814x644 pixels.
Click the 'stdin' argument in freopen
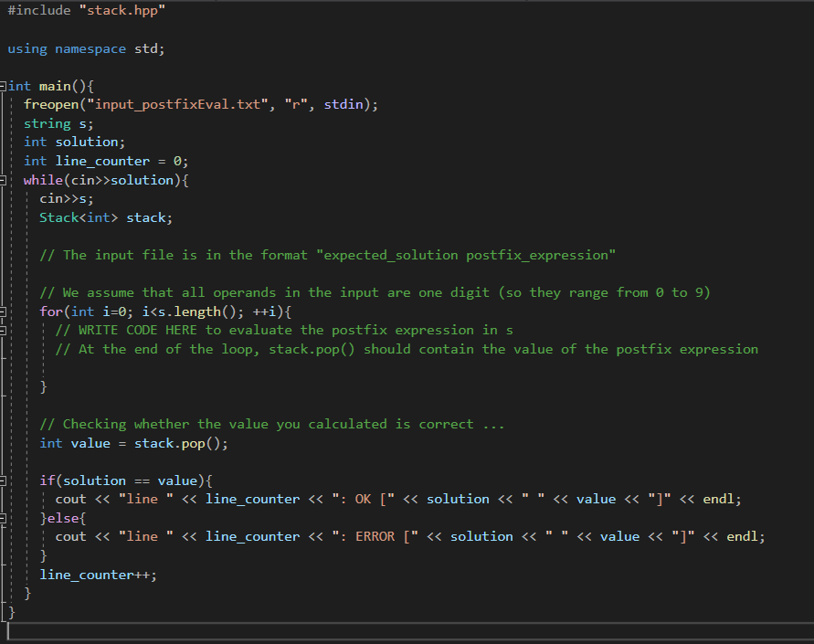[x=344, y=104]
